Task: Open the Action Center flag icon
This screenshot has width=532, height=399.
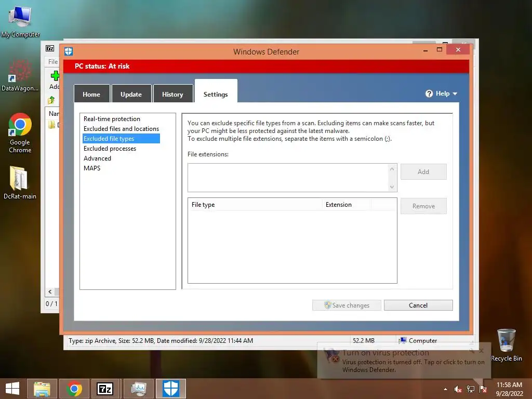Action: tap(483, 389)
